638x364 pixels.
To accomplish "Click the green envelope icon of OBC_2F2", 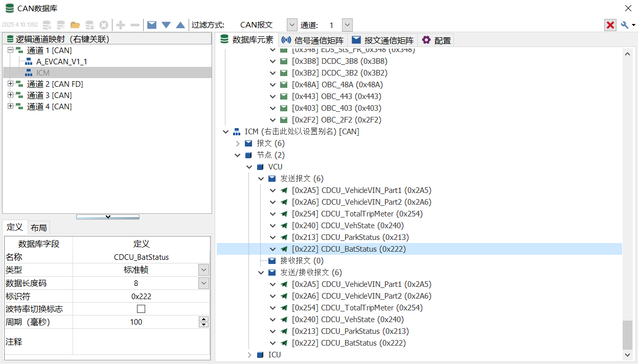I will pyautogui.click(x=284, y=120).
